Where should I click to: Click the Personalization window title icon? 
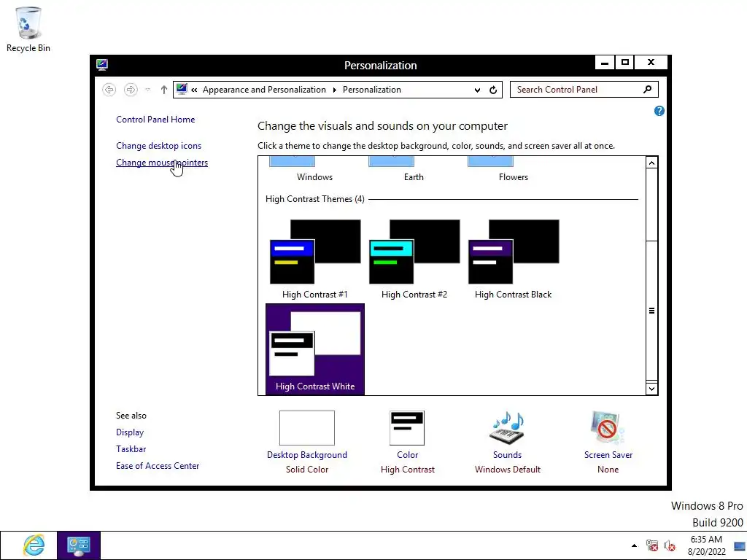tap(102, 65)
